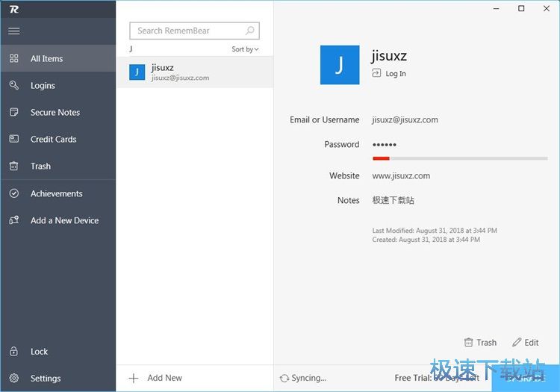This screenshot has height=392, width=560.
Task: Select All Items in sidebar
Action: coord(58,58)
